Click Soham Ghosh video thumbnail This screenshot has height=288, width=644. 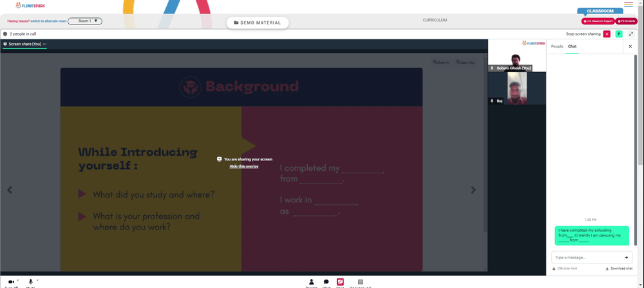click(x=516, y=56)
